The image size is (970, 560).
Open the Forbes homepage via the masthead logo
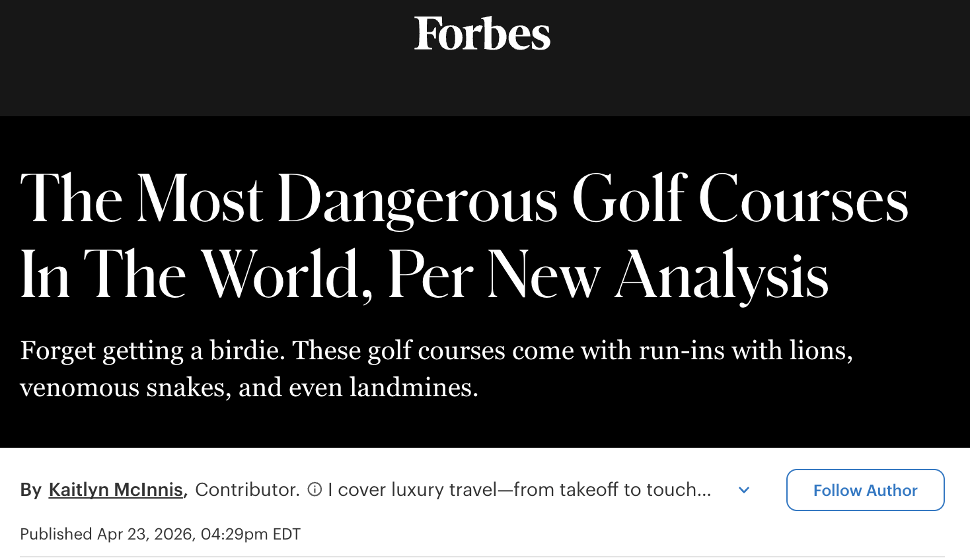tap(483, 35)
